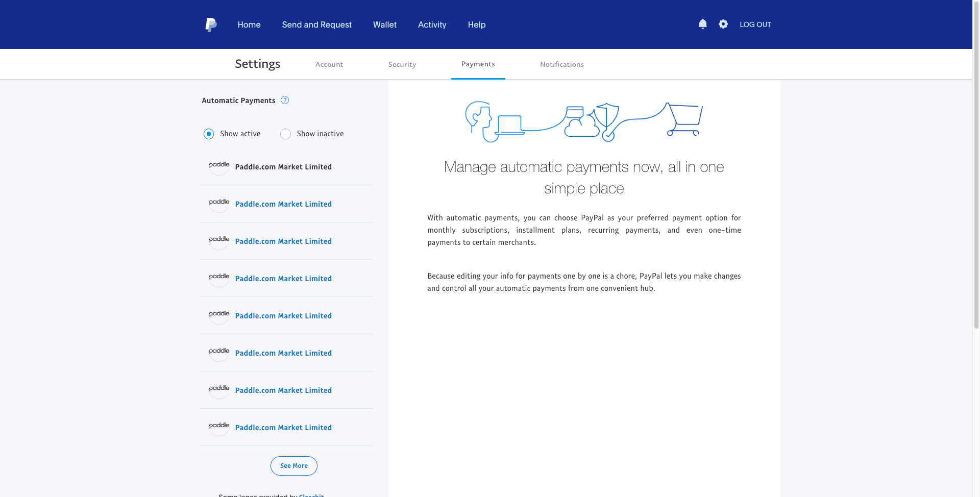Open the settings gear icon
Image resolution: width=980 pixels, height=497 pixels.
click(x=723, y=24)
